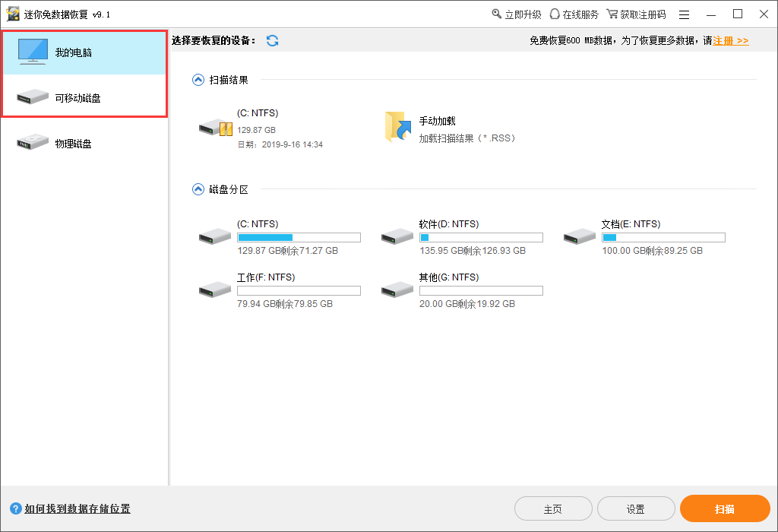The image size is (778, 532).
Task: Click the 20.00 GB剩余19.92 GB text
Action: click(x=467, y=304)
